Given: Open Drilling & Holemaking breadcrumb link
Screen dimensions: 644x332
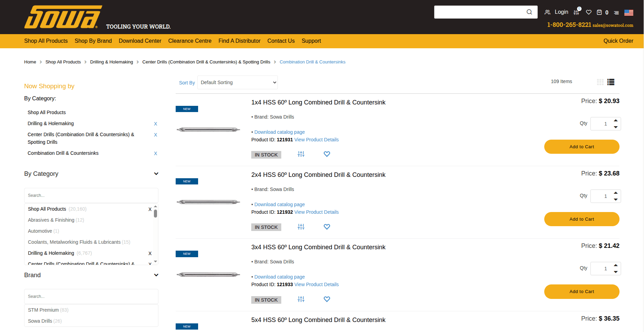Looking at the screenshot, I should (111, 62).
